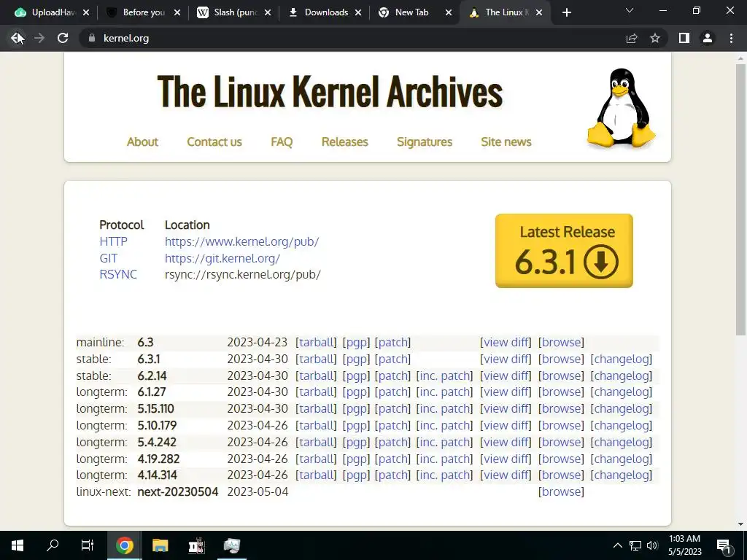Open the network tray icon
Viewport: 747px width, 560px height.
[635, 545]
